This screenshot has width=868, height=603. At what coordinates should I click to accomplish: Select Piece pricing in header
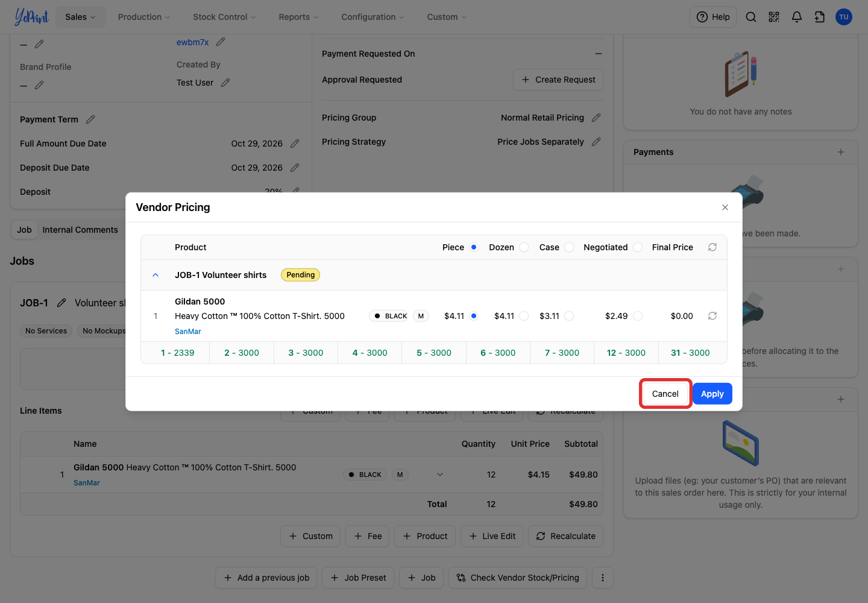point(474,247)
